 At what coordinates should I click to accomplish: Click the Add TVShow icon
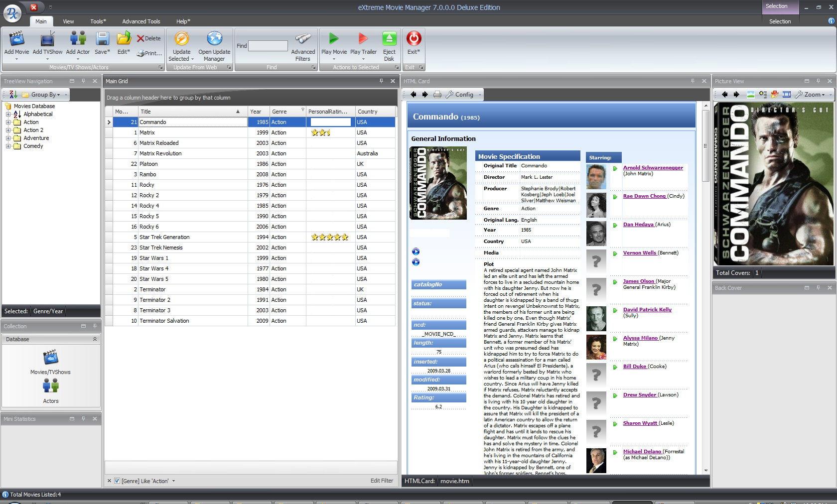click(x=47, y=39)
